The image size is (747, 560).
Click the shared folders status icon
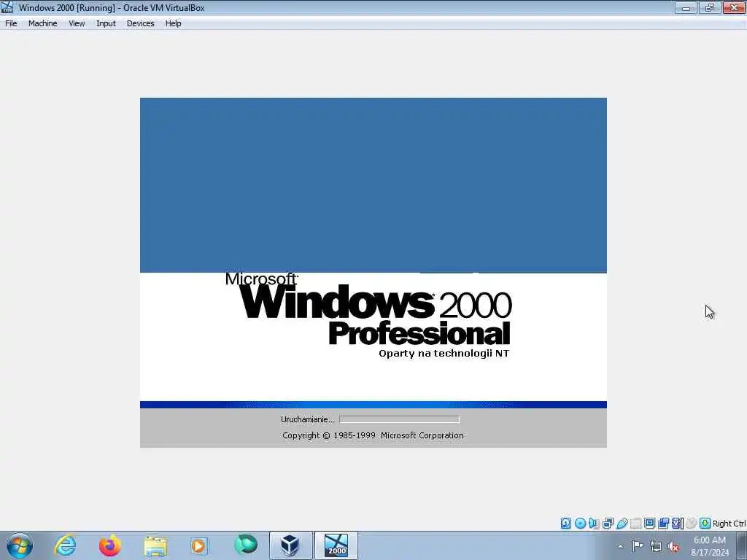click(635, 524)
